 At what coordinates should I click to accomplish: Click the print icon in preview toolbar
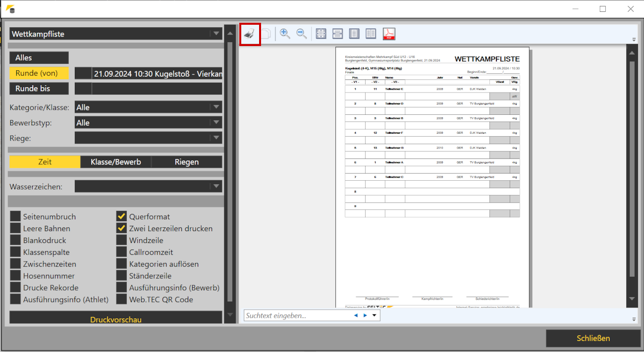pos(250,34)
